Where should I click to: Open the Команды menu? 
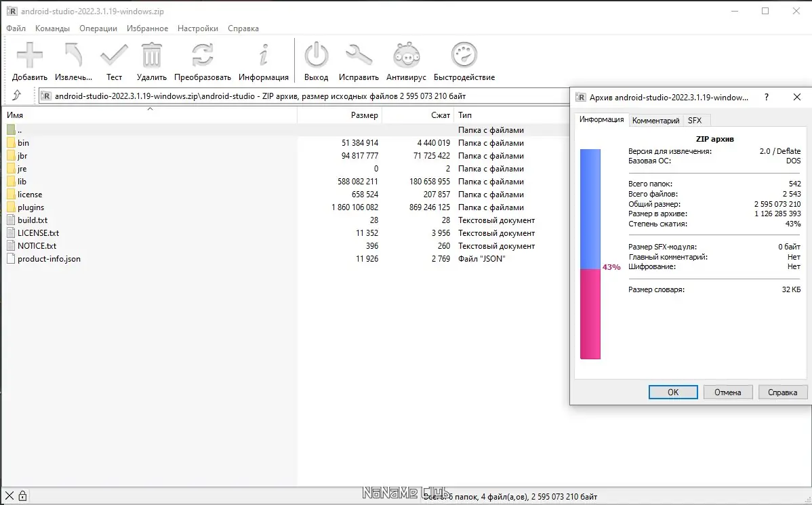click(x=53, y=28)
